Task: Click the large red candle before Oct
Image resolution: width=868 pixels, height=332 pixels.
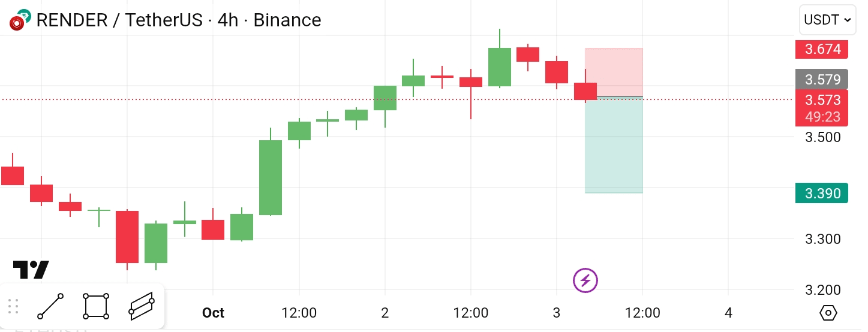Action: 127,237
